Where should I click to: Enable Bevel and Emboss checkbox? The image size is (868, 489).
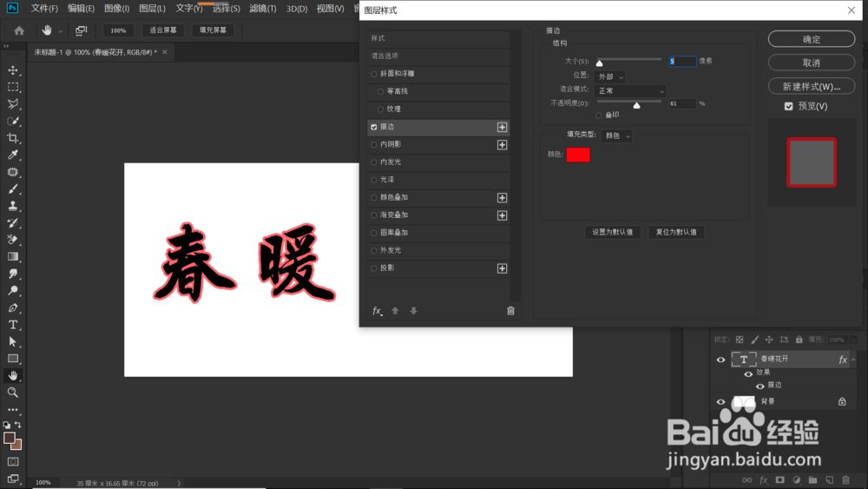click(373, 74)
